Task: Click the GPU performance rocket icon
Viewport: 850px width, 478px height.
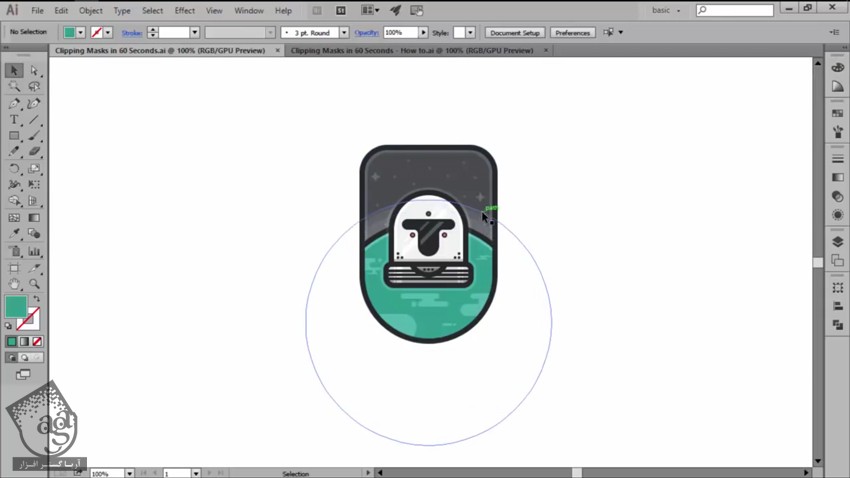Action: [x=395, y=10]
